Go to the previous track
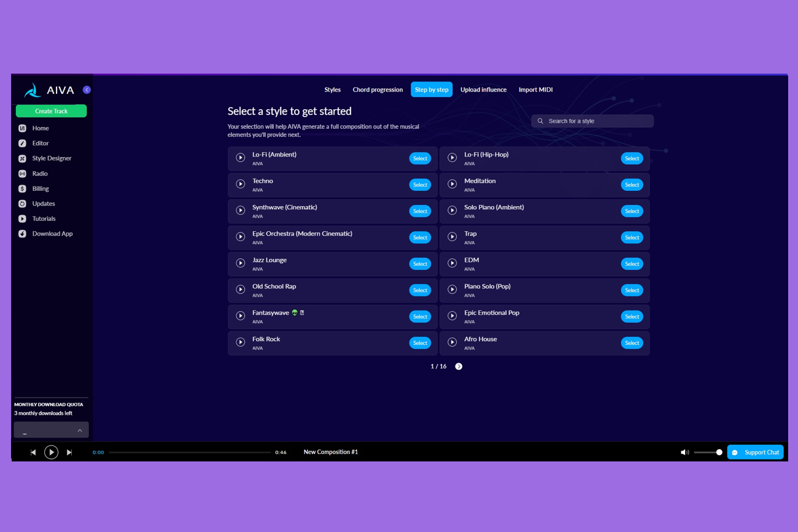This screenshot has width=798, height=532. 33,452
